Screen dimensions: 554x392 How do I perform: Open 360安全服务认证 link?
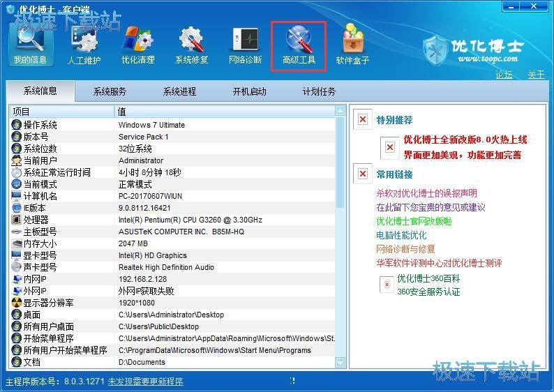coord(428,292)
